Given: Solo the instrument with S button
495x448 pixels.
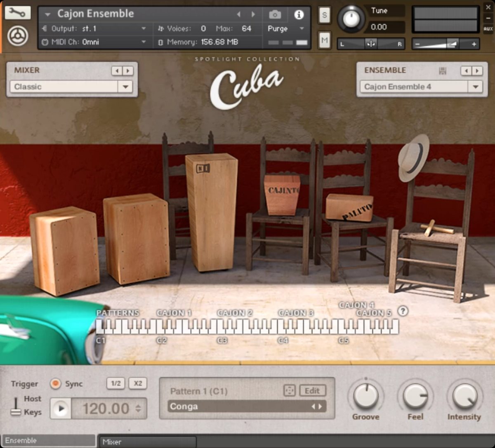Looking at the screenshot, I should [325, 16].
